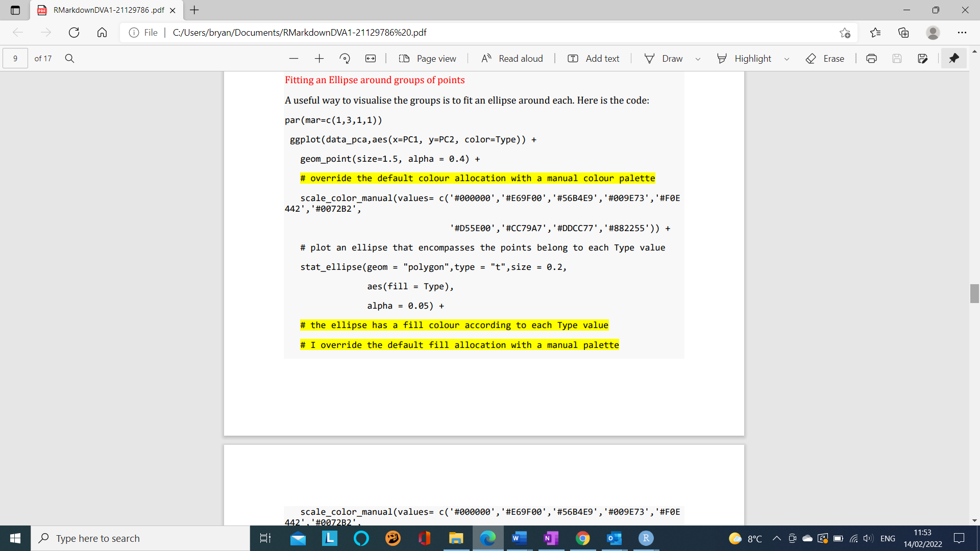Open Save as for the PDF
This screenshot has width=980, height=551.
[923, 58]
